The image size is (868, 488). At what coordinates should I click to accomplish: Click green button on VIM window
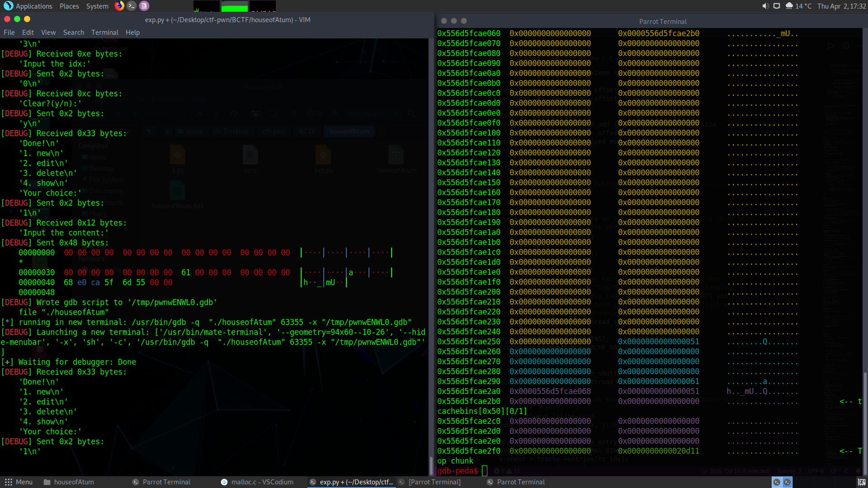tap(17, 19)
